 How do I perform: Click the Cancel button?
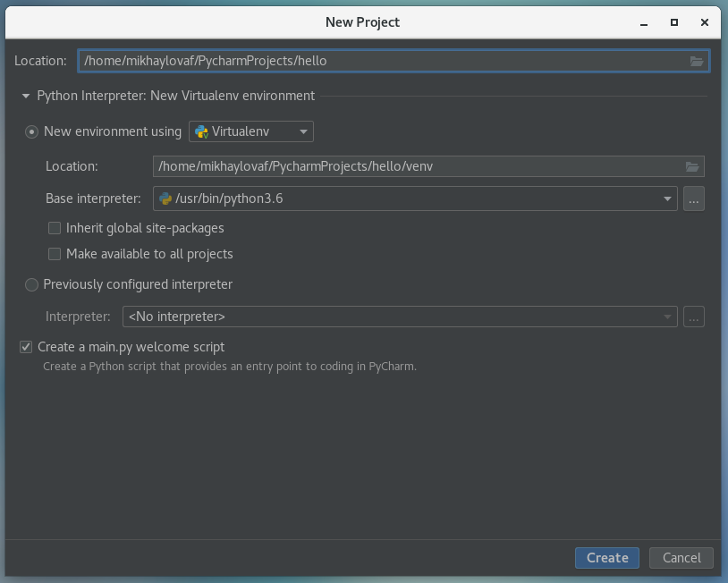tap(681, 557)
